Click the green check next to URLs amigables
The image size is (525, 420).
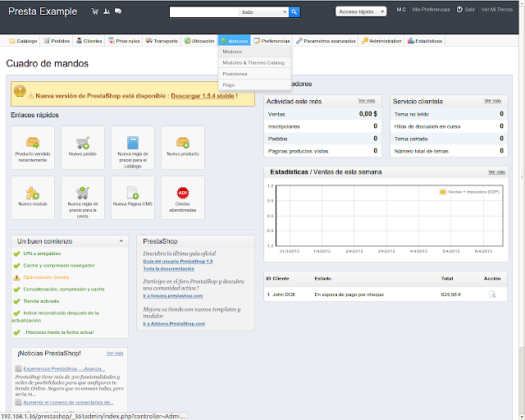[16, 253]
